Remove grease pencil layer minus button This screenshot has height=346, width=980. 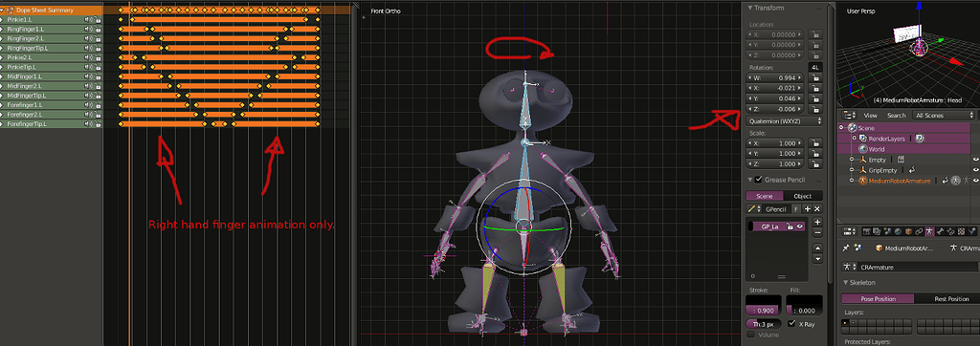coord(817,232)
